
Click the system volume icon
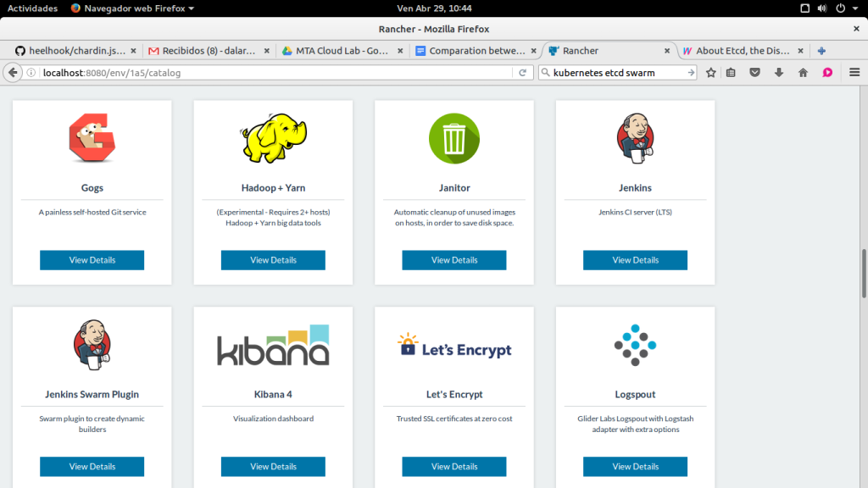coord(822,8)
